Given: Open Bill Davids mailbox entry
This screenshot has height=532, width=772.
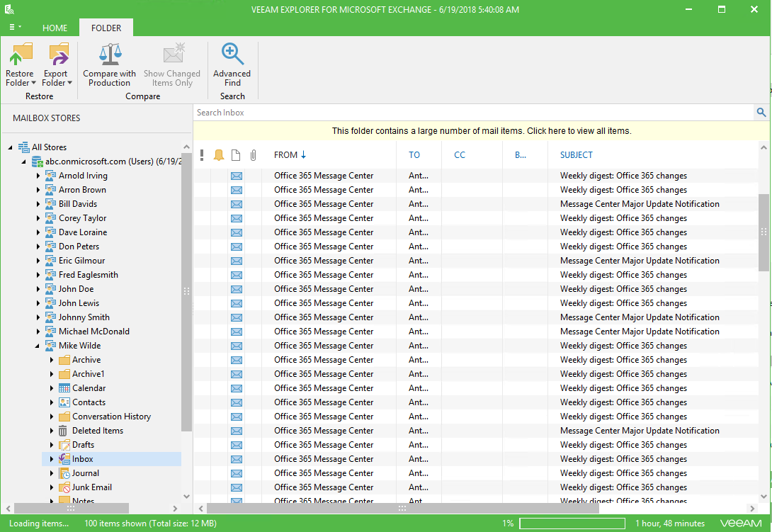Looking at the screenshot, I should point(78,204).
